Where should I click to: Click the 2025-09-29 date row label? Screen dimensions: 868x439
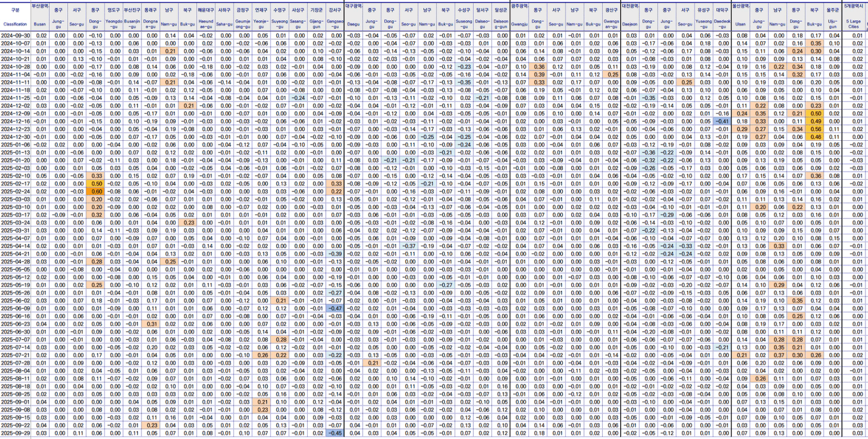(16, 433)
